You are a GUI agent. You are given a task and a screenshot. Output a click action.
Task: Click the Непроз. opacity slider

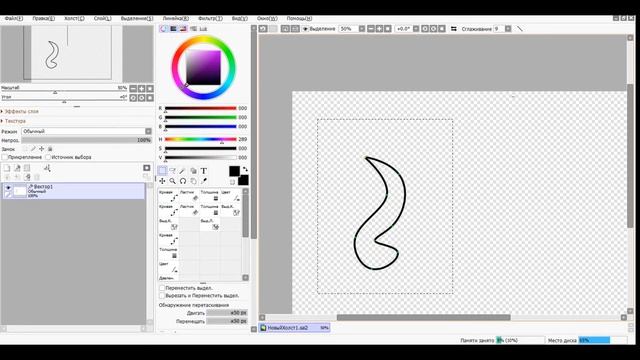(x=87, y=140)
